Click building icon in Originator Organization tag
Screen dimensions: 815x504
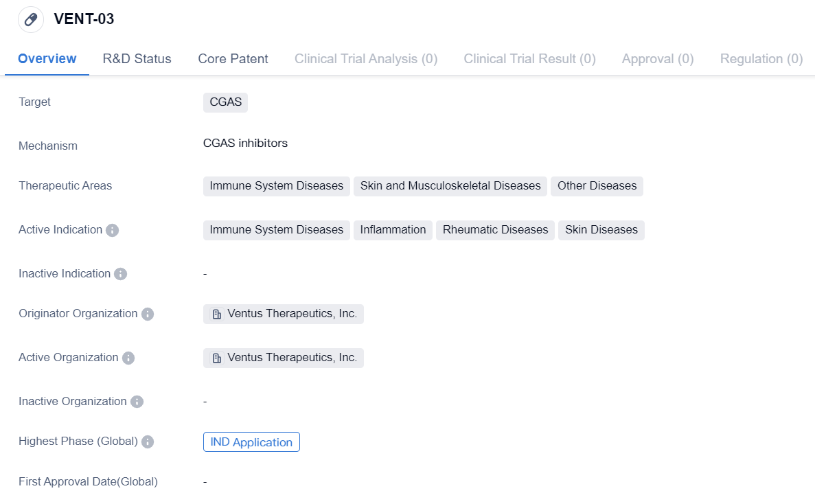click(x=217, y=314)
